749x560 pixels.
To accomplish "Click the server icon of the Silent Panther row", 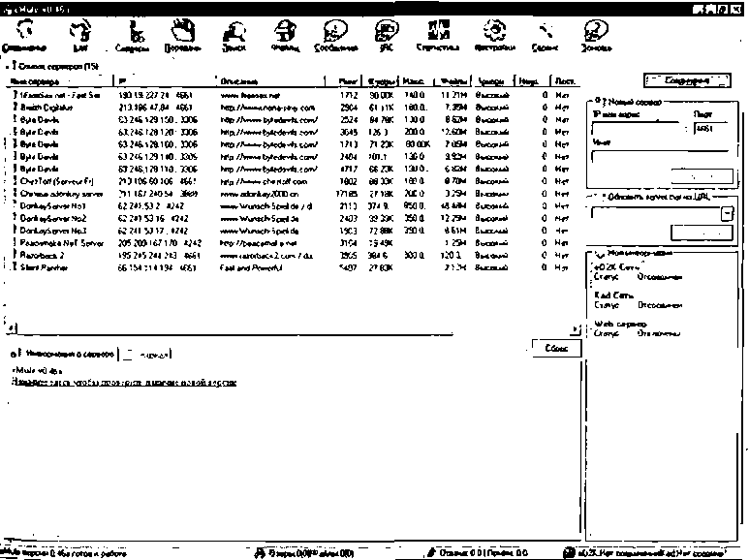I will (15, 267).
